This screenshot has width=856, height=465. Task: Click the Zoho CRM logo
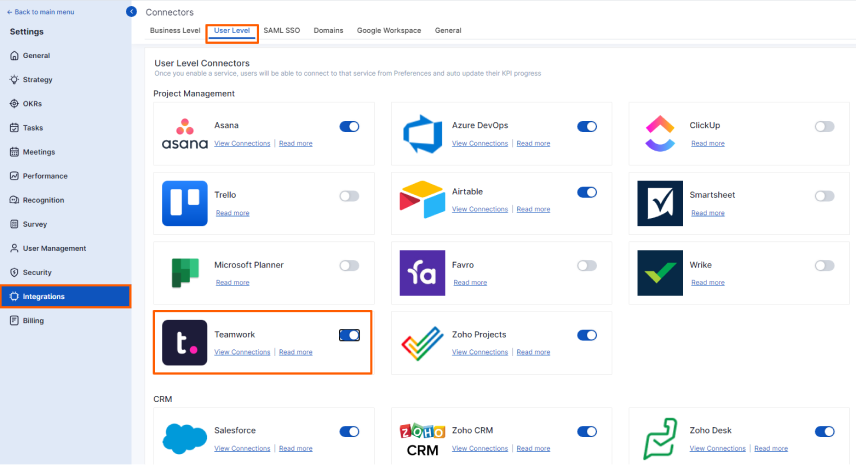[422, 439]
